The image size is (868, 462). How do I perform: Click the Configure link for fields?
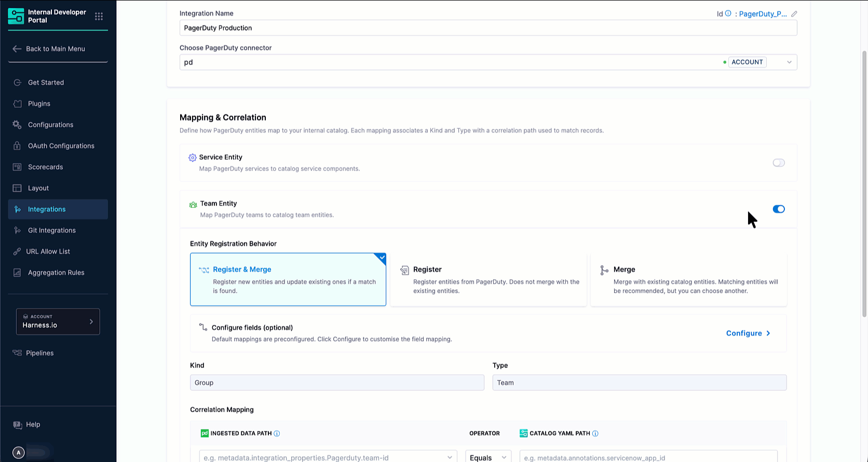coord(748,333)
